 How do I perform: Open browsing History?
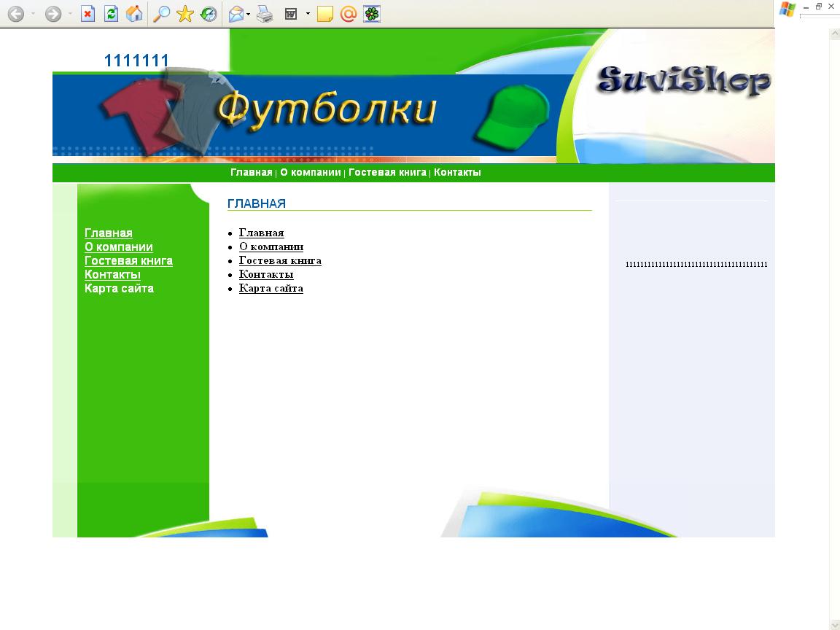(209, 13)
